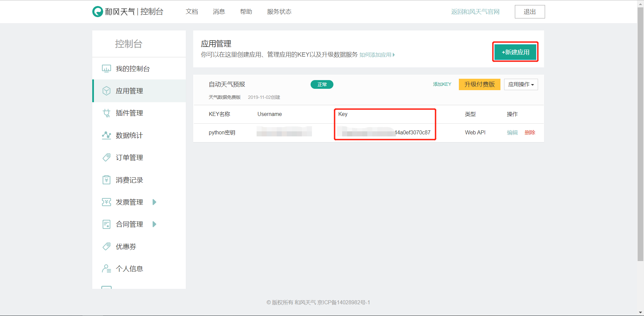
Task: Click the 升级付费版 button
Action: pyautogui.click(x=479, y=84)
